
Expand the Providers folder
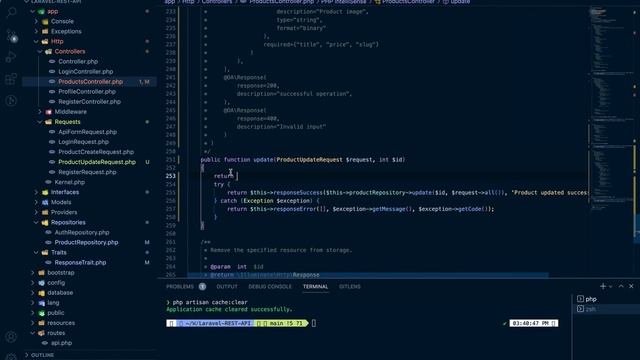[36, 212]
